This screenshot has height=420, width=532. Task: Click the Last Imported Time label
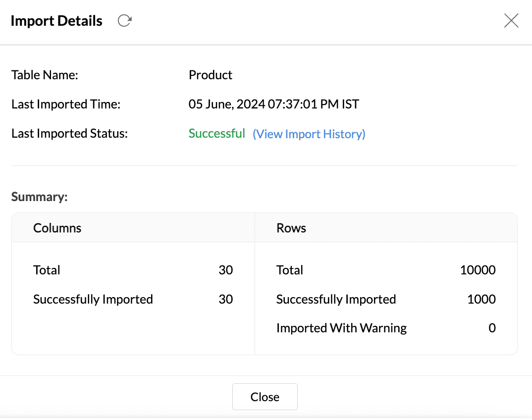tap(66, 105)
